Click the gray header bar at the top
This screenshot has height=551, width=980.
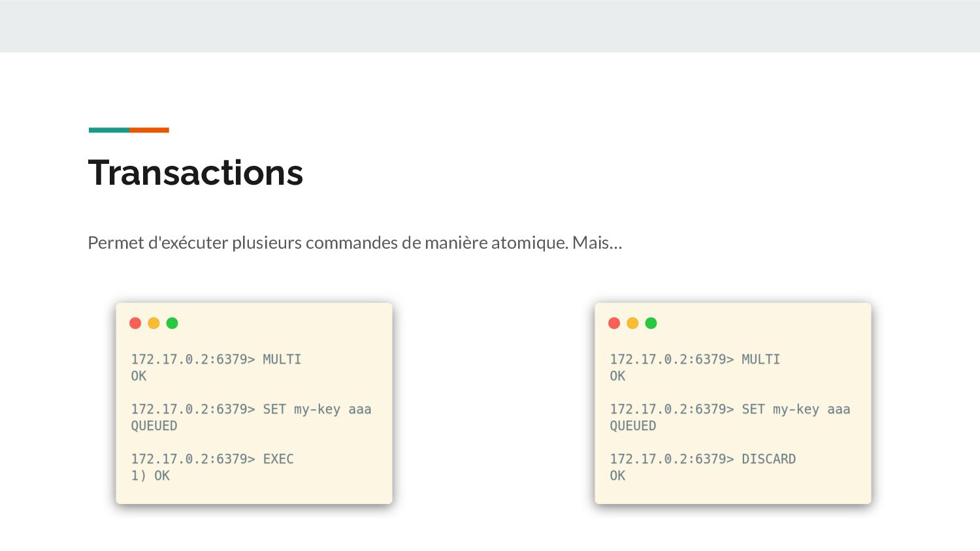[490, 26]
